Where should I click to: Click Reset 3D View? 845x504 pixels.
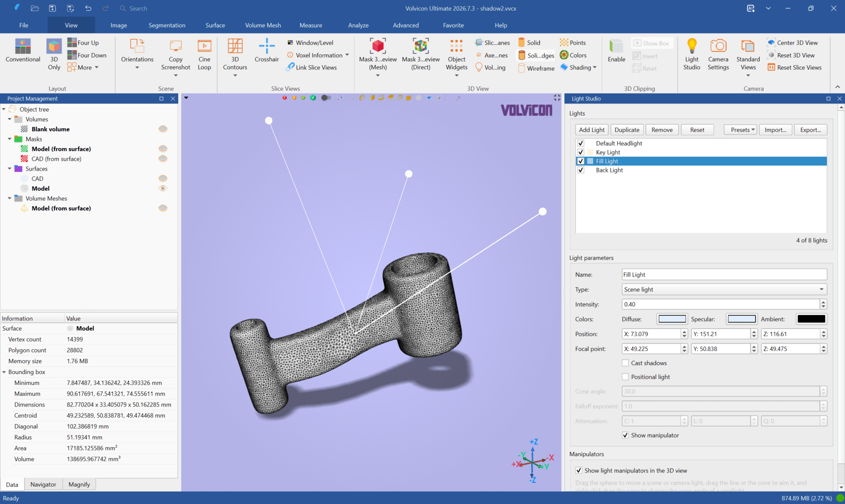[x=791, y=55]
